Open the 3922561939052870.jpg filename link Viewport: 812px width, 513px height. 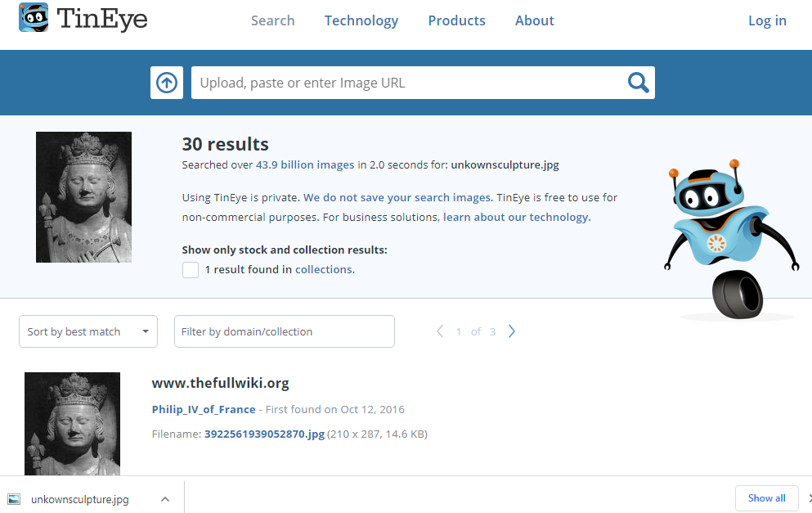[265, 434]
